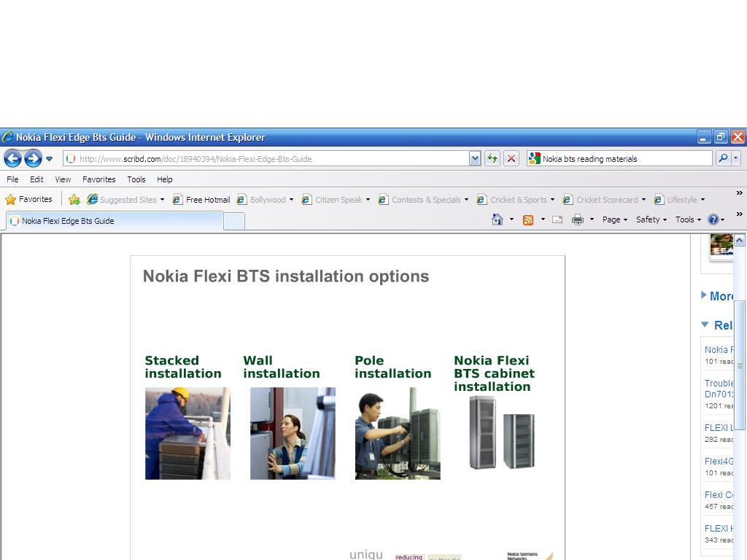Open the Favorites menu in menu bar
The image size is (747, 560).
click(x=98, y=179)
